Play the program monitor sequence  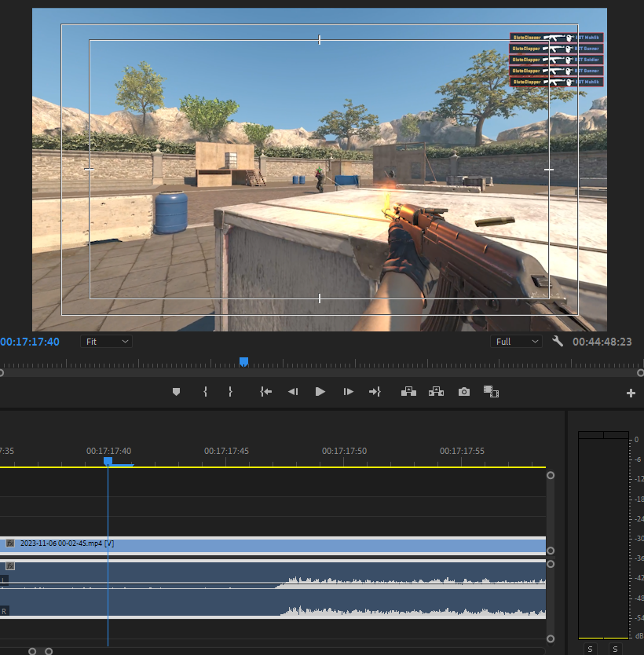click(320, 392)
